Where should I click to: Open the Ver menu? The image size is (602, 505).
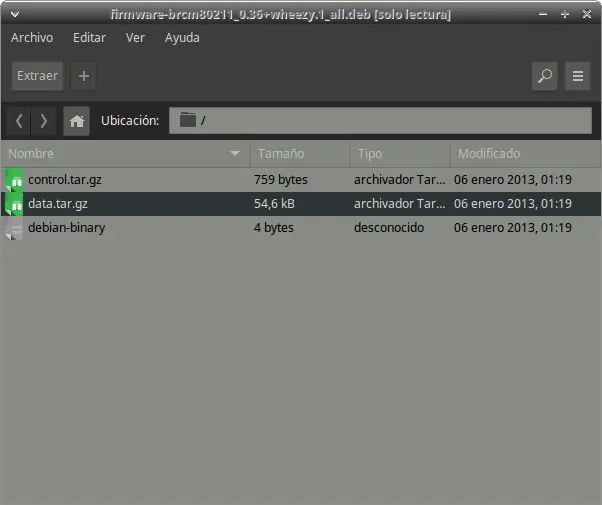[x=135, y=38]
